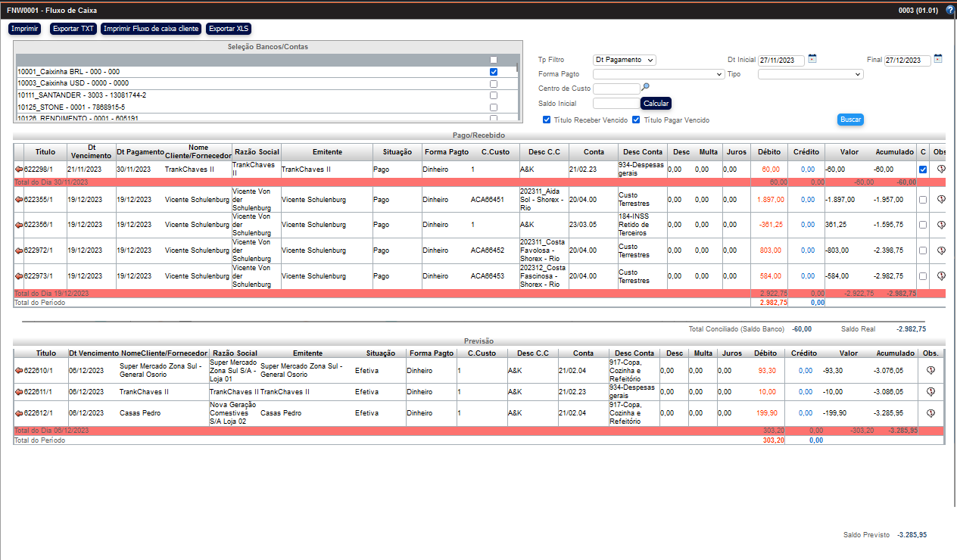Click the Exportar TXT button
This screenshot has height=560, width=957.
click(x=73, y=29)
